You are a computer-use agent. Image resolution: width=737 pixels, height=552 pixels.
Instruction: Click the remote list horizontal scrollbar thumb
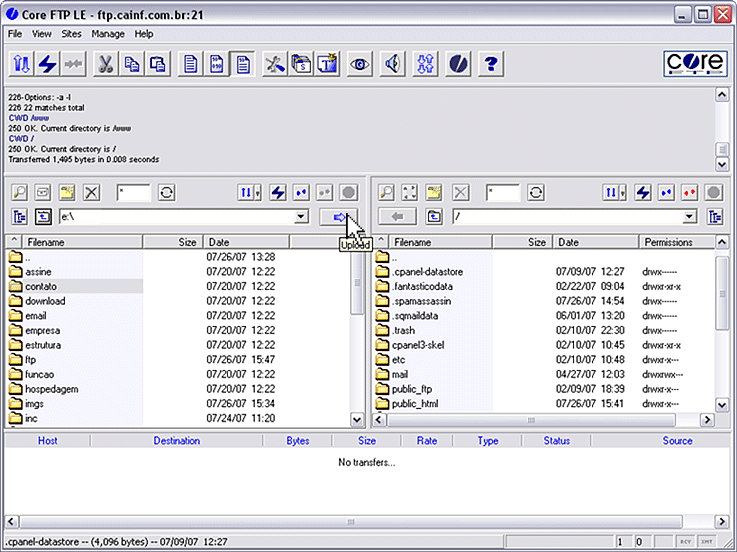click(x=531, y=420)
